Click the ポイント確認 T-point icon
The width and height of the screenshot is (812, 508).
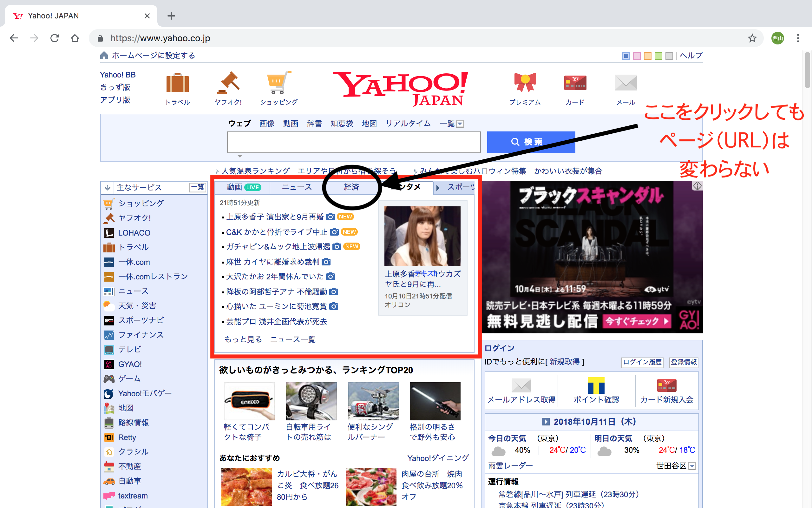(596, 385)
